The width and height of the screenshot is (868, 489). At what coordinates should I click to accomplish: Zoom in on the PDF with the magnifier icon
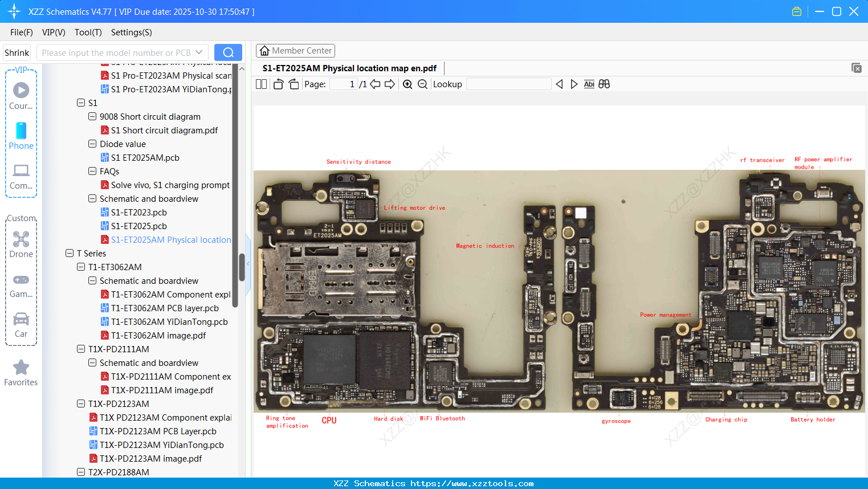[x=407, y=84]
